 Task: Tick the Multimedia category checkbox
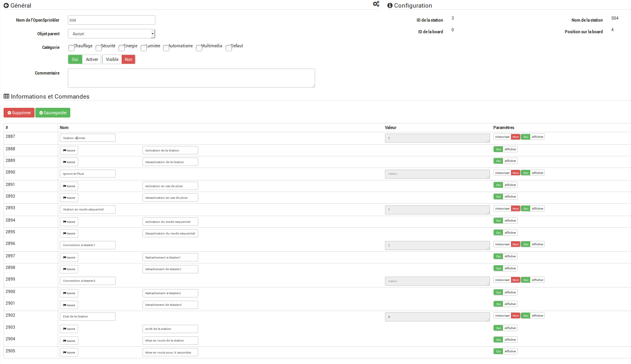(x=199, y=48)
